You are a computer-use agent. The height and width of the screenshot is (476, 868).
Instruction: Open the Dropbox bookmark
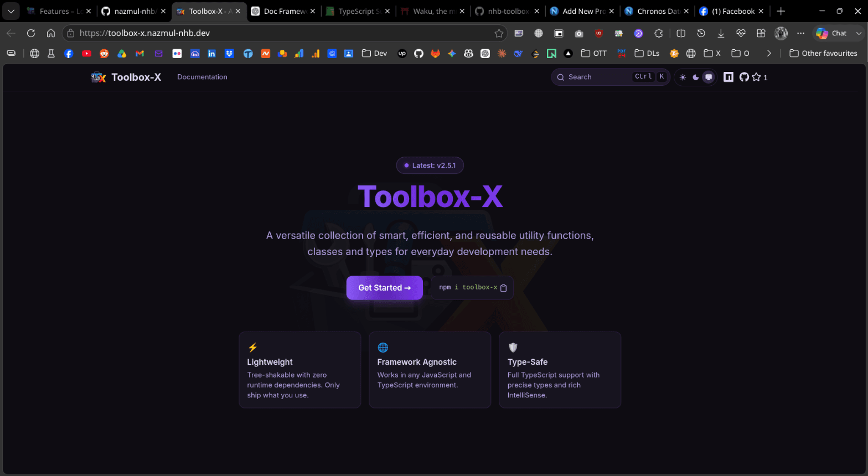pyautogui.click(x=229, y=54)
